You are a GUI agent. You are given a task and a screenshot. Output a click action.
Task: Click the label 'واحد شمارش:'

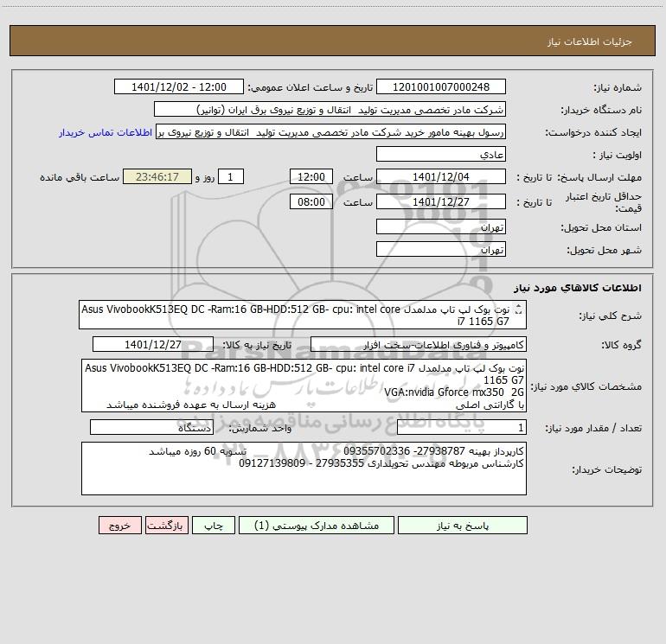click(x=260, y=428)
